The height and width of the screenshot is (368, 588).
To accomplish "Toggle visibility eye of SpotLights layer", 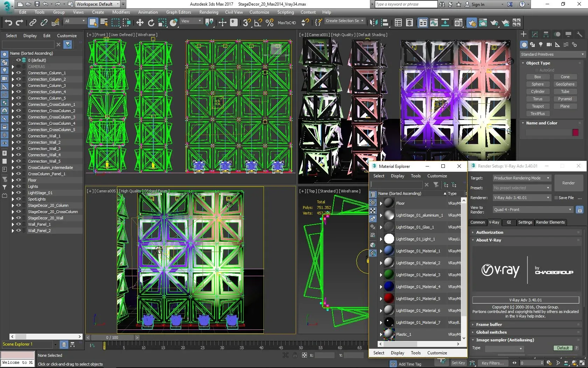I will (19, 199).
